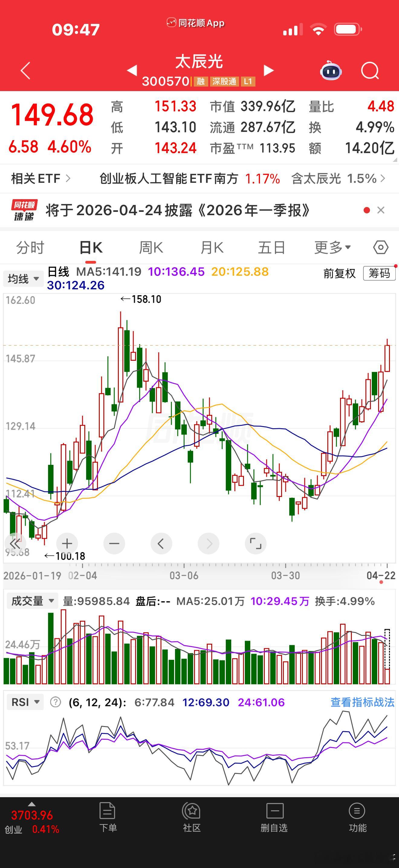This screenshot has width=399, height=868.
Task: Tap the 158.10 high price marker
Action: coord(141,299)
